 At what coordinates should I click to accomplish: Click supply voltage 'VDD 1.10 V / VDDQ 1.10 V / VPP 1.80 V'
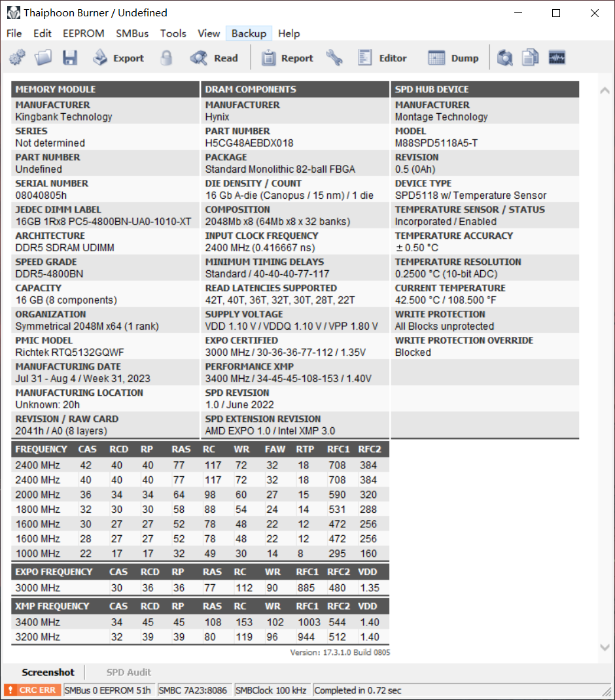[291, 326]
